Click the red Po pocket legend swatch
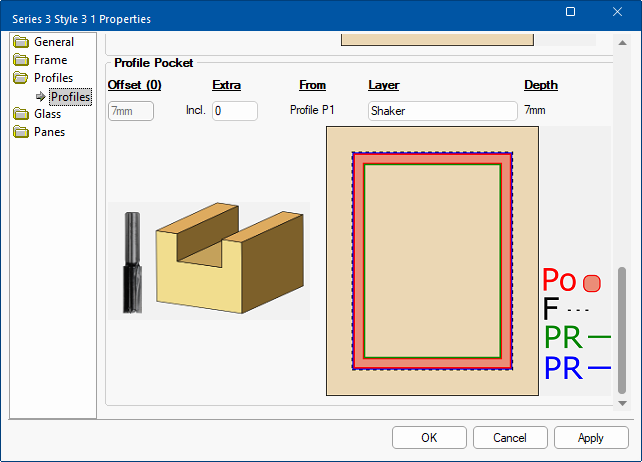 tap(592, 283)
